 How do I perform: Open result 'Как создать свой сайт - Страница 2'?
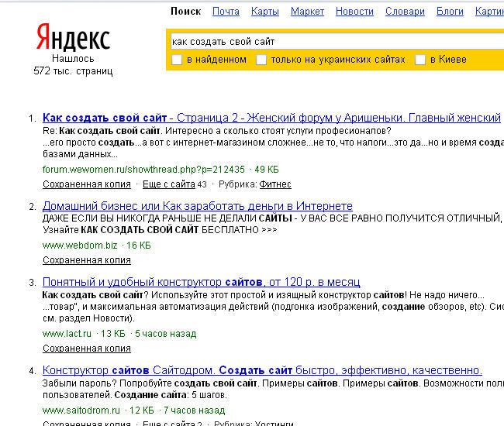pyautogui.click(x=271, y=118)
